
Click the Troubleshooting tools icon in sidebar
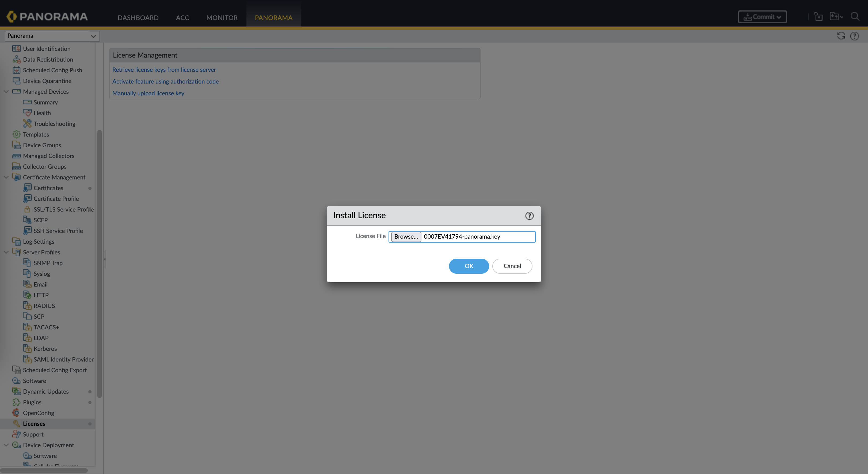tap(27, 123)
